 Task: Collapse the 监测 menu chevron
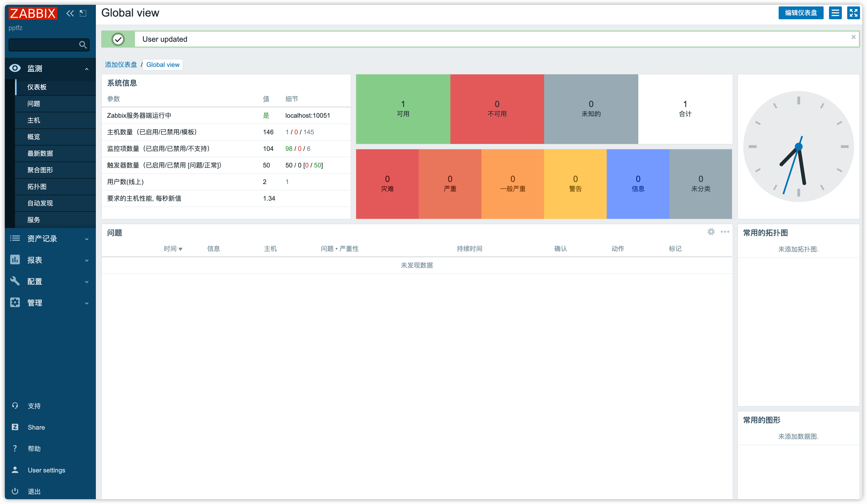87,69
